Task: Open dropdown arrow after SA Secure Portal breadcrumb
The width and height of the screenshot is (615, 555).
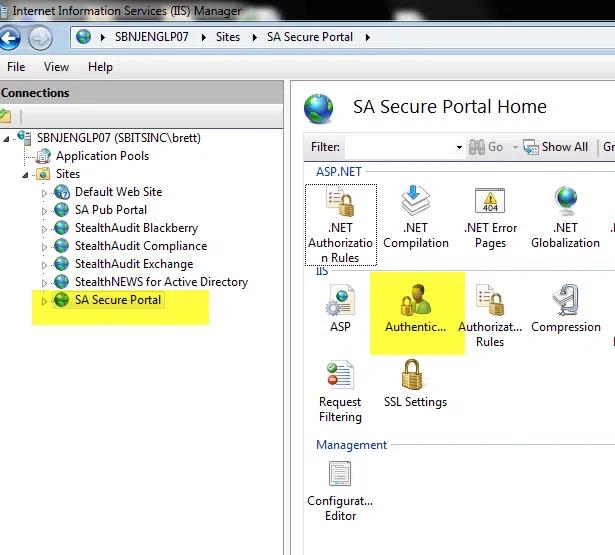Action: 368,38
